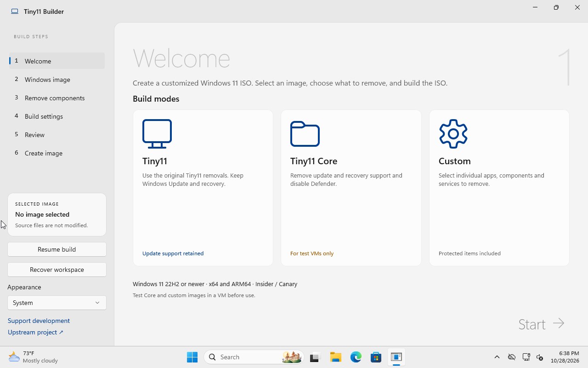Click the "Update support retained" text
The image size is (588, 368).
173,253
